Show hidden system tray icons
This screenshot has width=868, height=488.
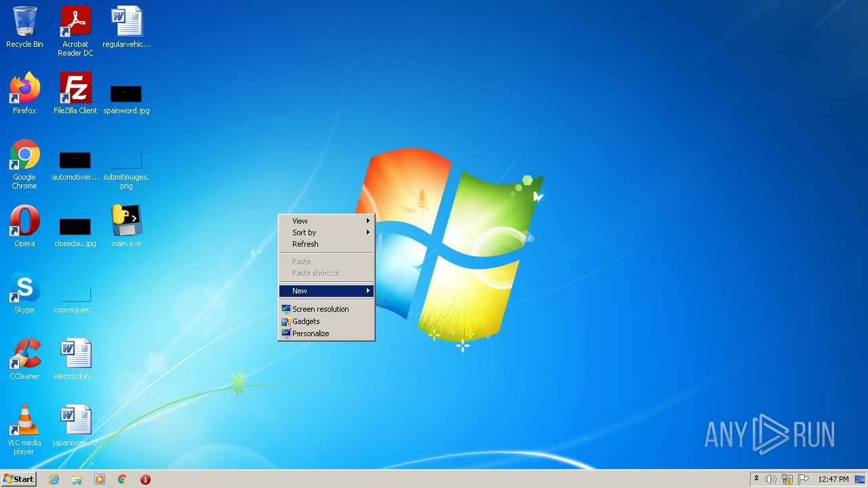click(757, 479)
